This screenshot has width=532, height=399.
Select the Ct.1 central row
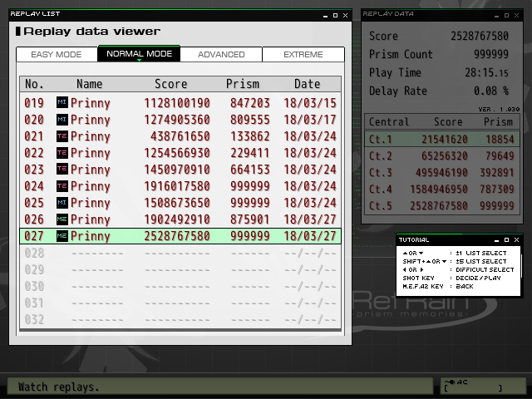point(442,140)
